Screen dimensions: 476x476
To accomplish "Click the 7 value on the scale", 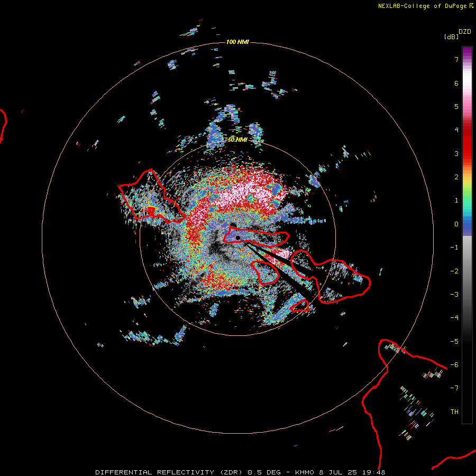I will click(x=456, y=59).
